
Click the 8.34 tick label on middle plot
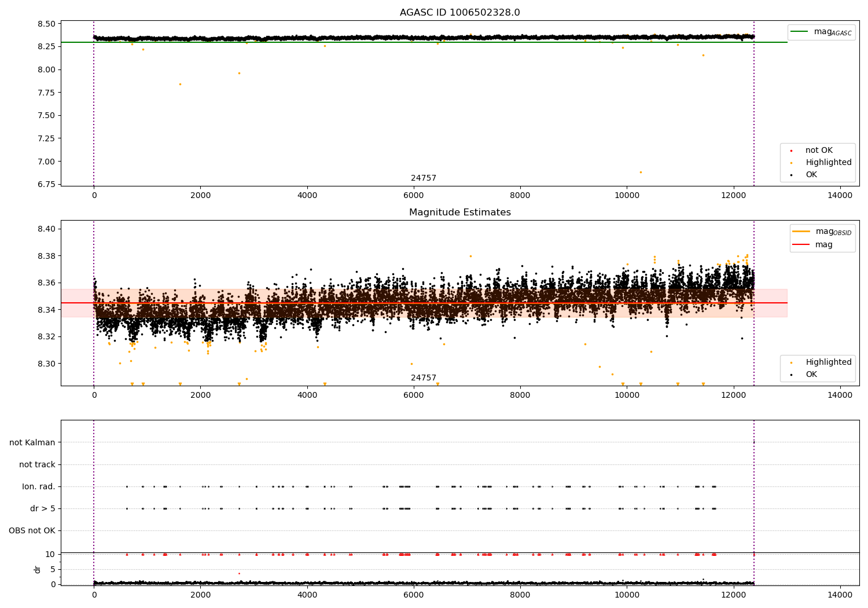coord(46,310)
